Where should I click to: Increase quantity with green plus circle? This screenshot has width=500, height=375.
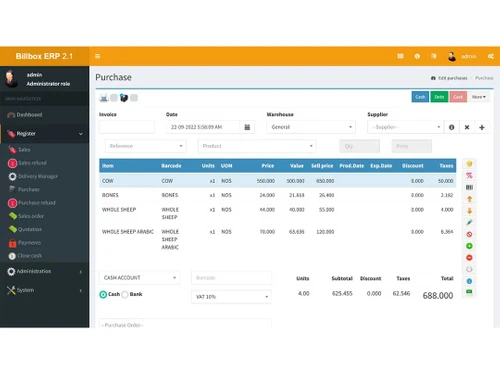[x=469, y=246]
